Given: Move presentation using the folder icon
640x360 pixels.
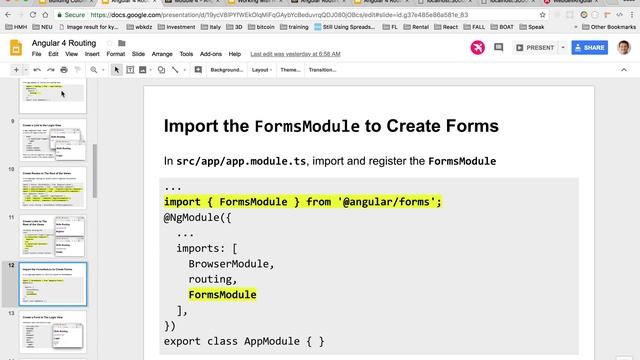Looking at the screenshot, I should (122, 43).
